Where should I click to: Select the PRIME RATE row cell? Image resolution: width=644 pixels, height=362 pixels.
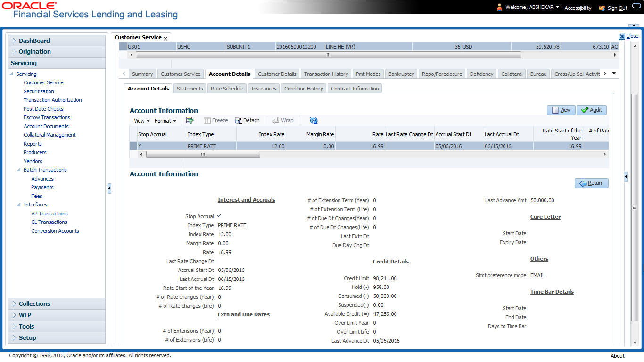tap(212, 146)
